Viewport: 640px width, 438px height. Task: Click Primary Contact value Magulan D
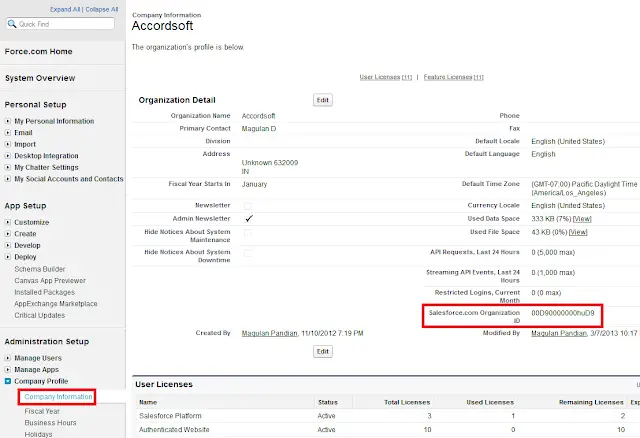[x=259, y=129]
